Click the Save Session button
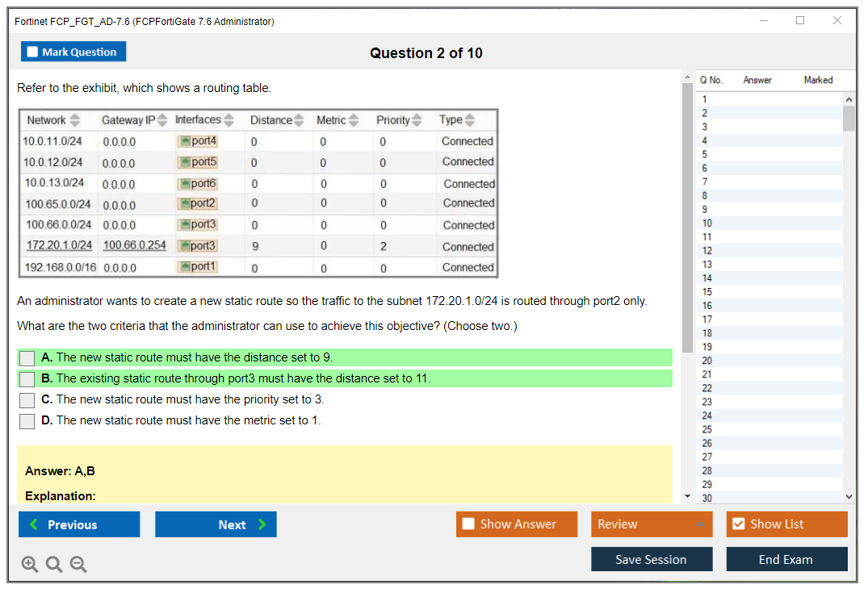This screenshot has height=593, width=868. click(x=651, y=559)
